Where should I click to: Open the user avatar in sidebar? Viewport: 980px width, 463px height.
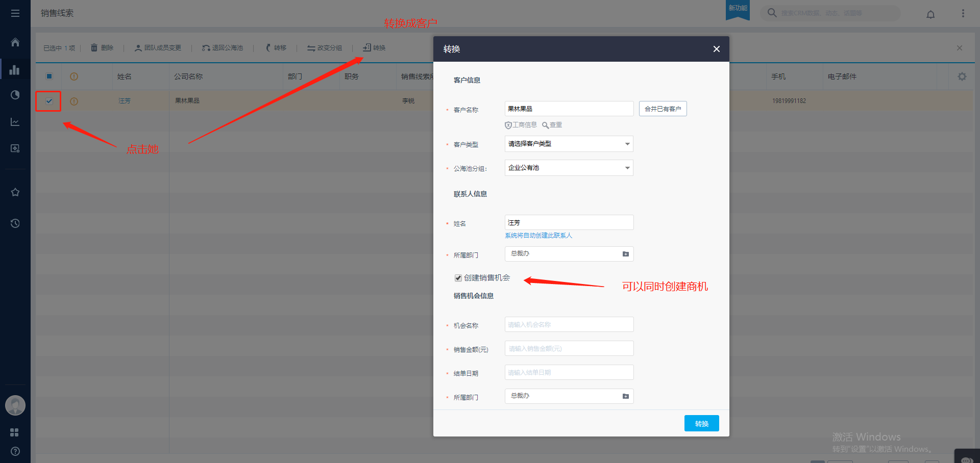point(15,405)
